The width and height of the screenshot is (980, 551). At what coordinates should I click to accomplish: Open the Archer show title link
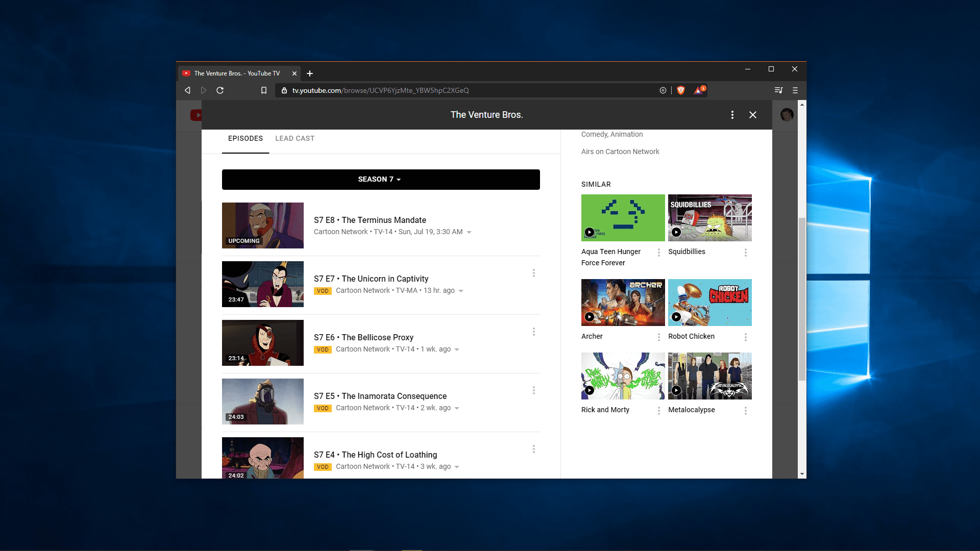[592, 336]
